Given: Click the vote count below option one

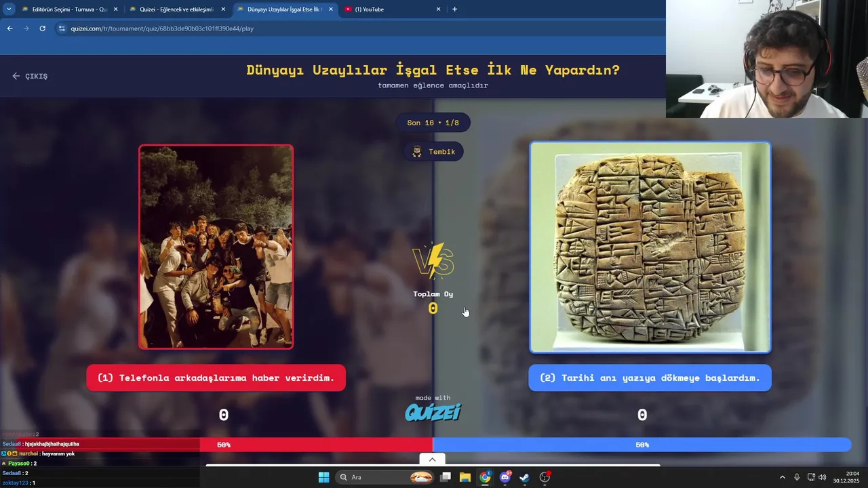Looking at the screenshot, I should click(224, 415).
